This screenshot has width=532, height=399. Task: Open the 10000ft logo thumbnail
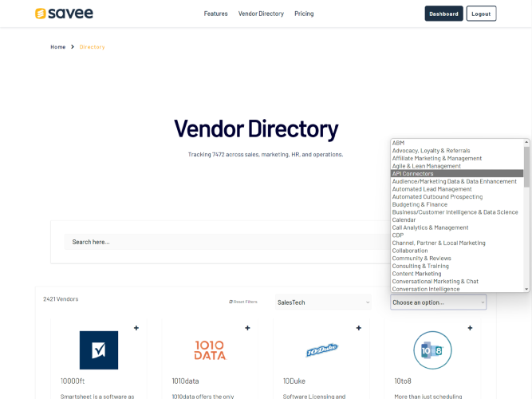click(x=99, y=350)
